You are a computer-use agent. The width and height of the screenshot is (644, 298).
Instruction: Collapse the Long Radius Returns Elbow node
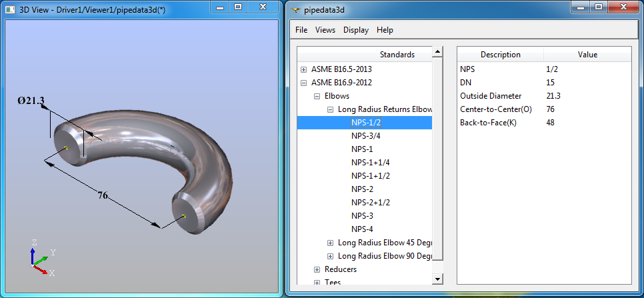(x=331, y=109)
